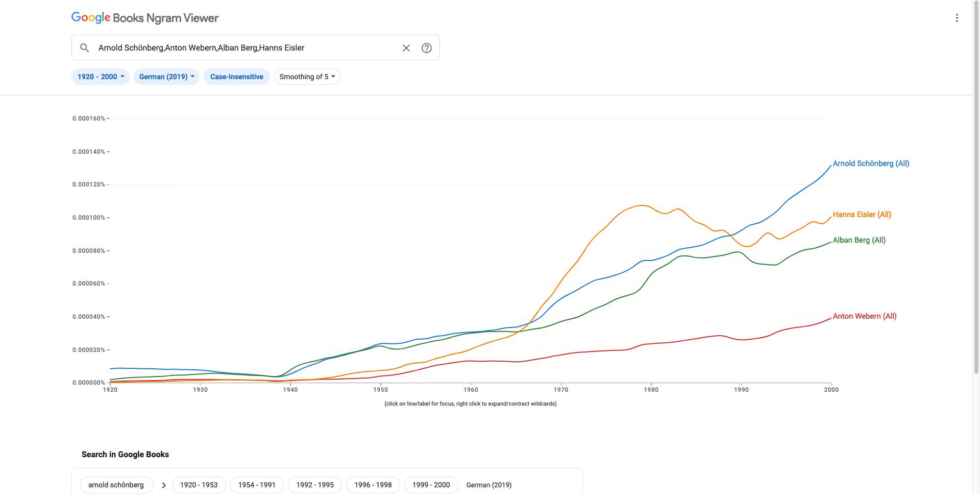This screenshot has height=494, width=980.
Task: Expand the chevron next to arnold schönberg
Action: (x=164, y=485)
